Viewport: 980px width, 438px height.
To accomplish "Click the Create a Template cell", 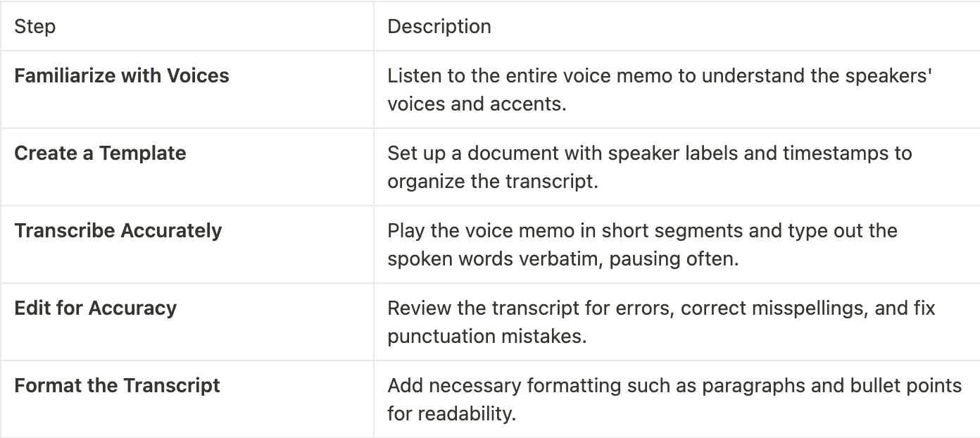I will pyautogui.click(x=187, y=167).
